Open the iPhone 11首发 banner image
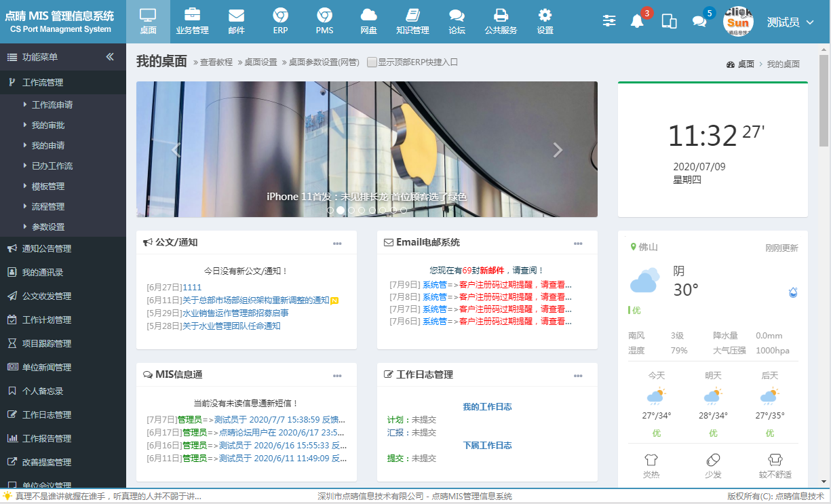 (367, 149)
